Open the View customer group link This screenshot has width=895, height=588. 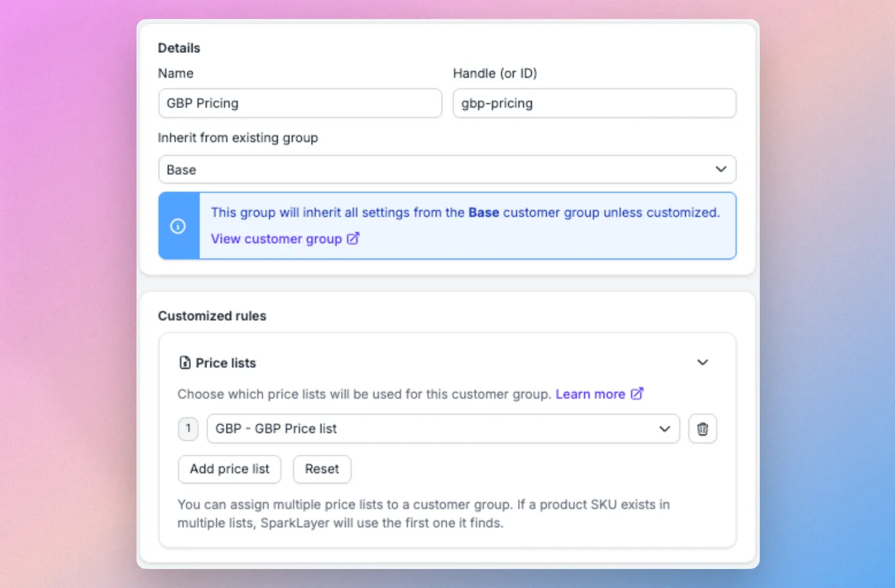(x=276, y=238)
